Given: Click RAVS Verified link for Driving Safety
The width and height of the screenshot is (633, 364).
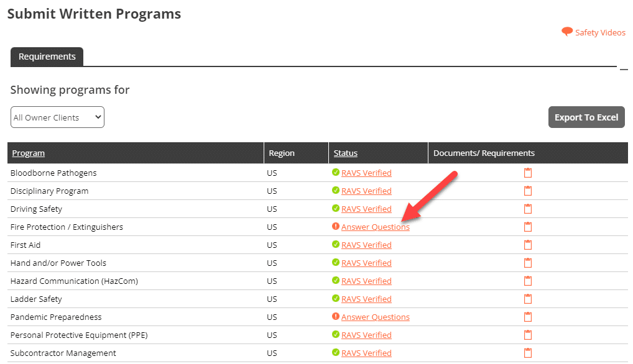Looking at the screenshot, I should (x=367, y=209).
